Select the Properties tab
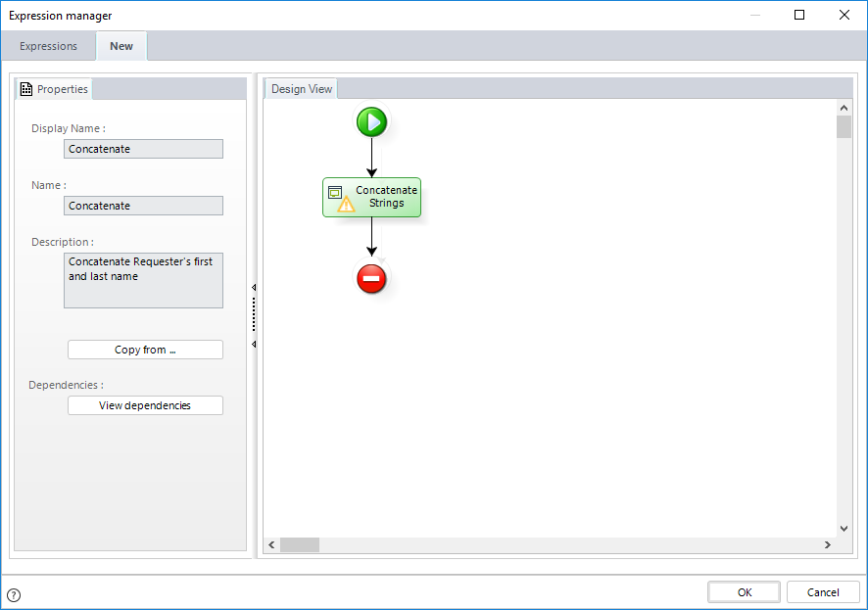The width and height of the screenshot is (868, 610). tap(54, 89)
